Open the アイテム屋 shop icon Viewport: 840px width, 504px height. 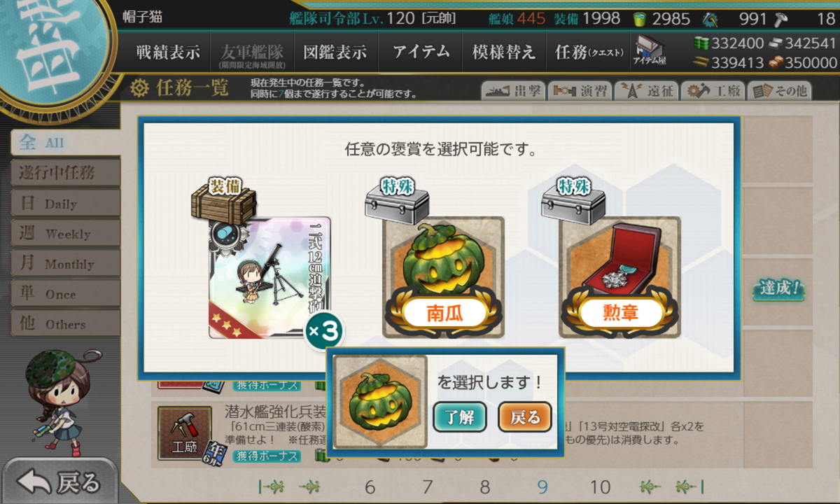coord(650,50)
